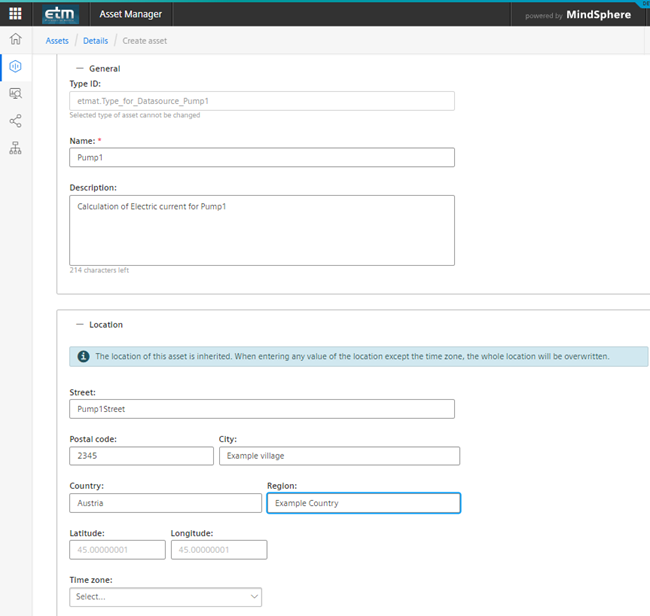Viewport: 650px width, 616px height.
Task: Click in the Description text area
Action: [x=262, y=230]
